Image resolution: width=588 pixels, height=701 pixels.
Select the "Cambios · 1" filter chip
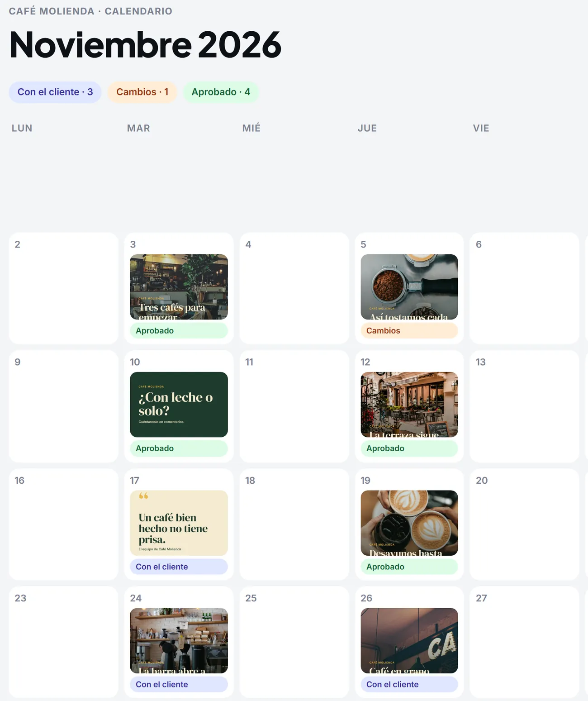[142, 92]
